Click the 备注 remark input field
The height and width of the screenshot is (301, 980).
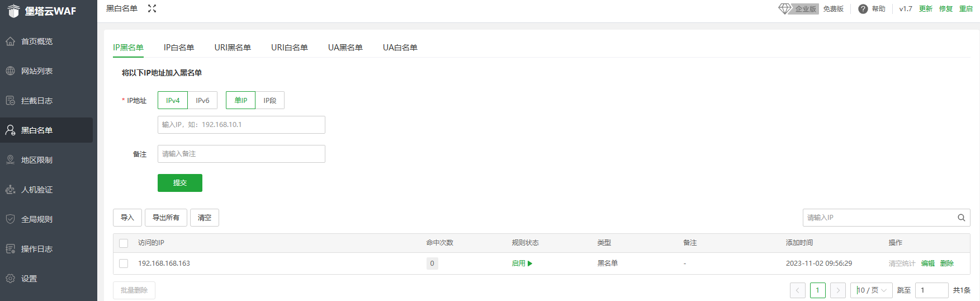coord(241,154)
